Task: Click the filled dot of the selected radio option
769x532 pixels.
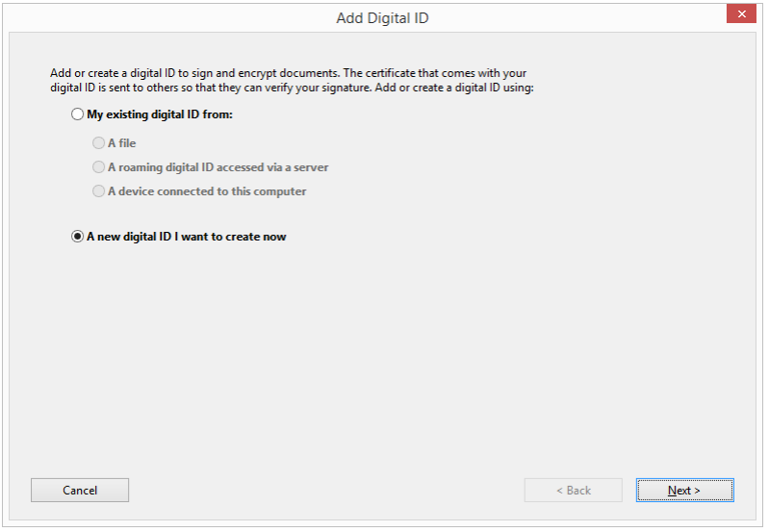Action: tap(78, 237)
